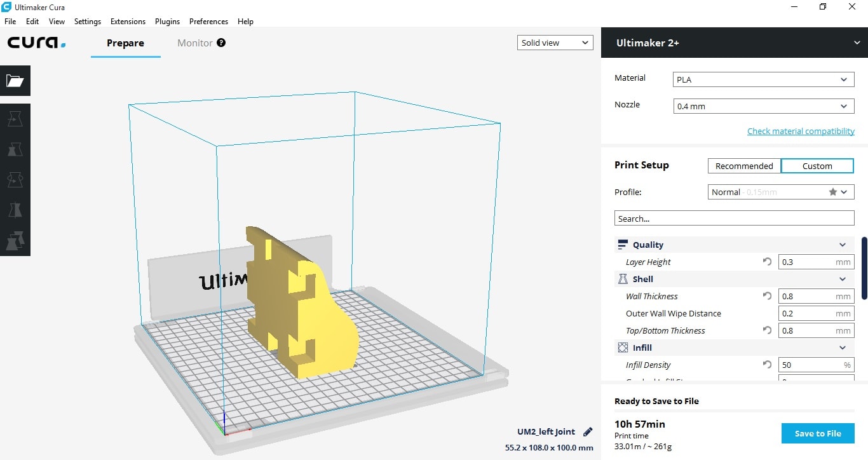Open the File menu
Screen dimensions: 868x460
[x=10, y=21]
